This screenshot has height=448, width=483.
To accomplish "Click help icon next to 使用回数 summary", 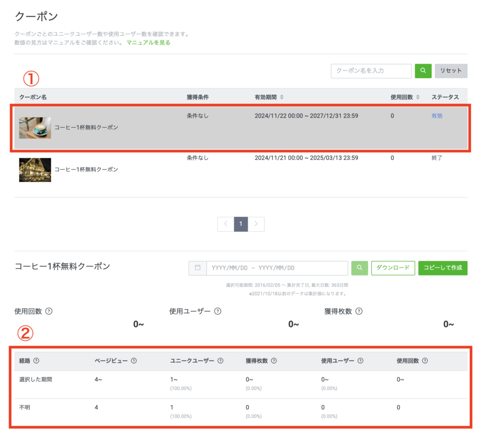I will coord(49,311).
